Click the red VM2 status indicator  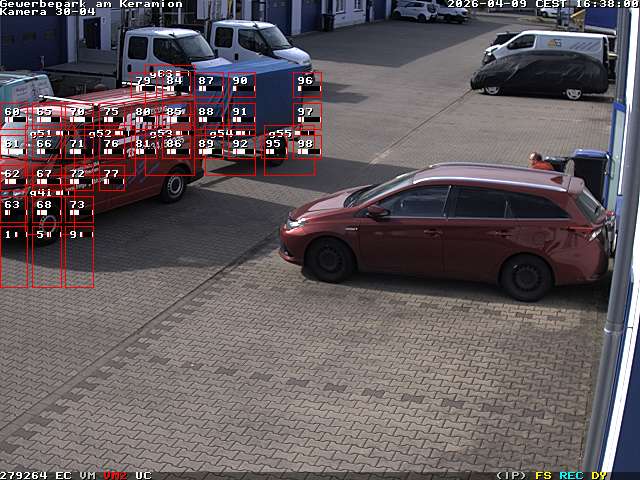(115, 475)
